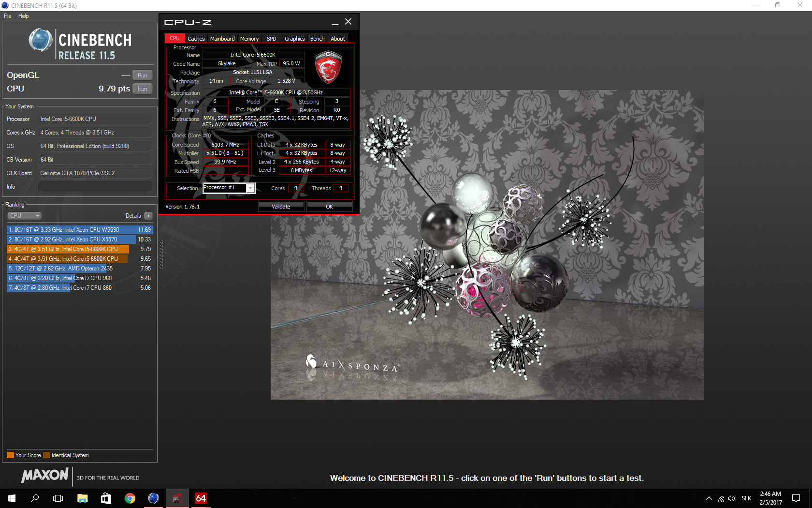The height and width of the screenshot is (508, 812).
Task: Restore down the Cinebench window
Action: click(x=778, y=5)
